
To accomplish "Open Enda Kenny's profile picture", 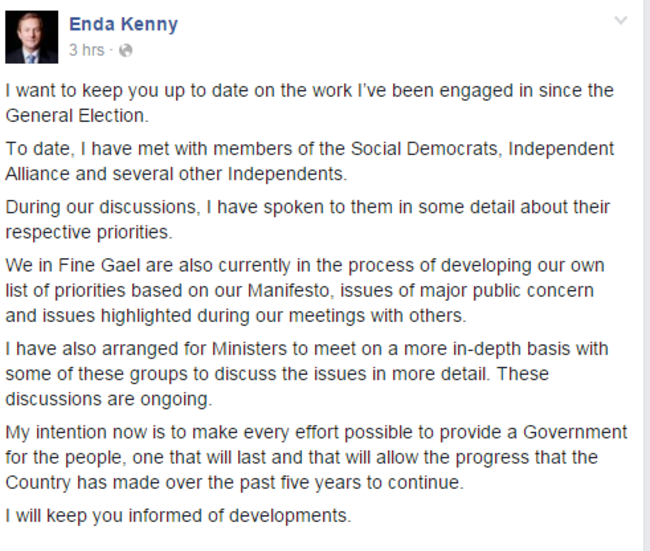I will (32, 37).
